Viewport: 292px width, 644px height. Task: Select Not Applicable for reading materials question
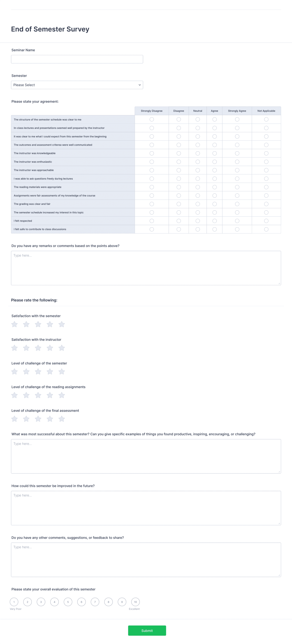(x=266, y=187)
